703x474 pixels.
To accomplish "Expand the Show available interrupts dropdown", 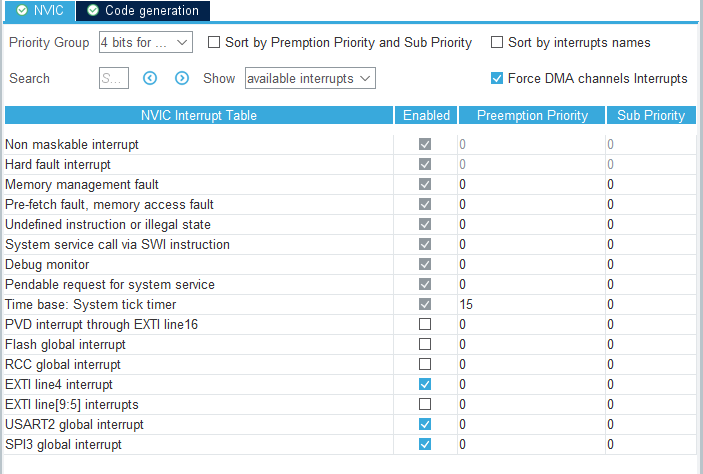I will (309, 78).
